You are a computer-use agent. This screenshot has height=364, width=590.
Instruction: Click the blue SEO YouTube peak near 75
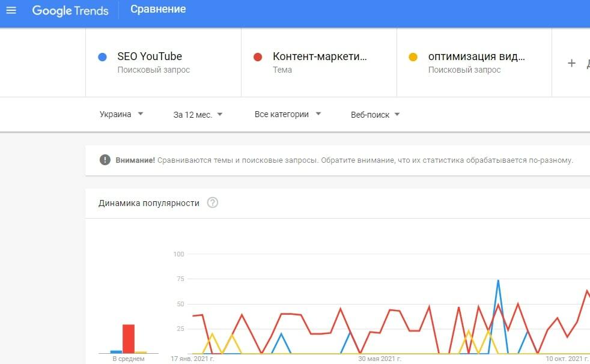(498, 281)
